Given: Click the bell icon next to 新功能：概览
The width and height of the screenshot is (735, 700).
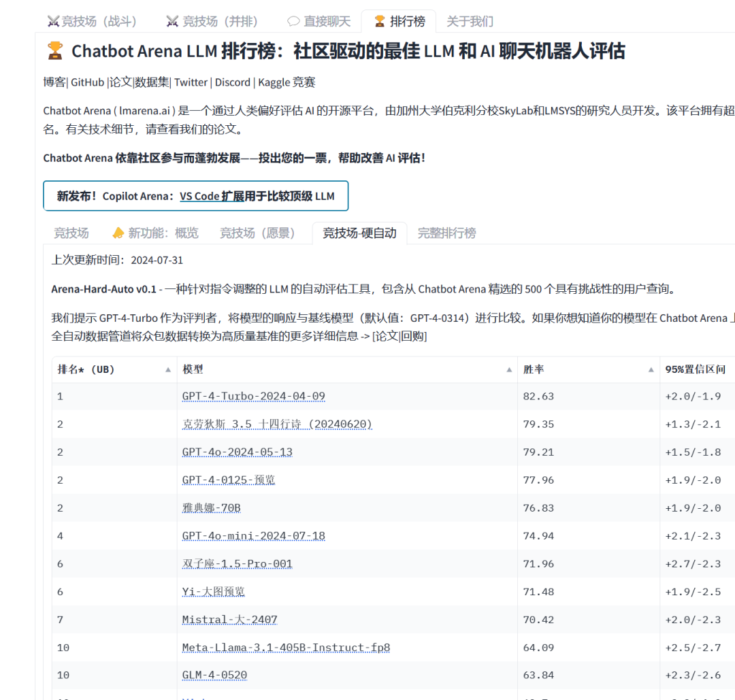Looking at the screenshot, I should [118, 233].
